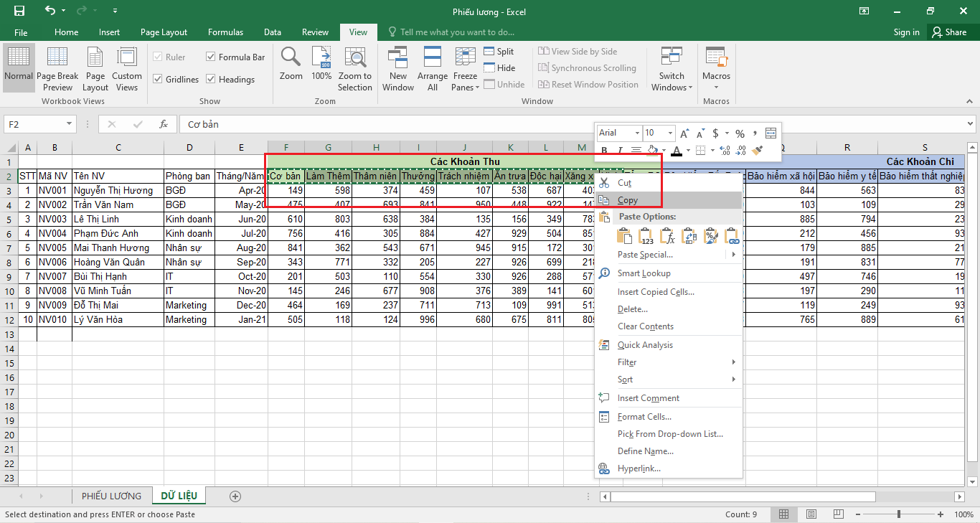Hide the current window

tap(499, 68)
